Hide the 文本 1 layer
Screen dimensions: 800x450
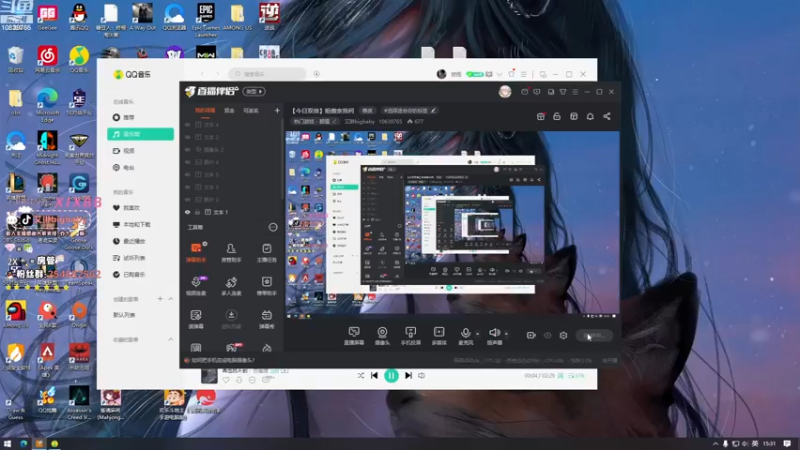[188, 212]
